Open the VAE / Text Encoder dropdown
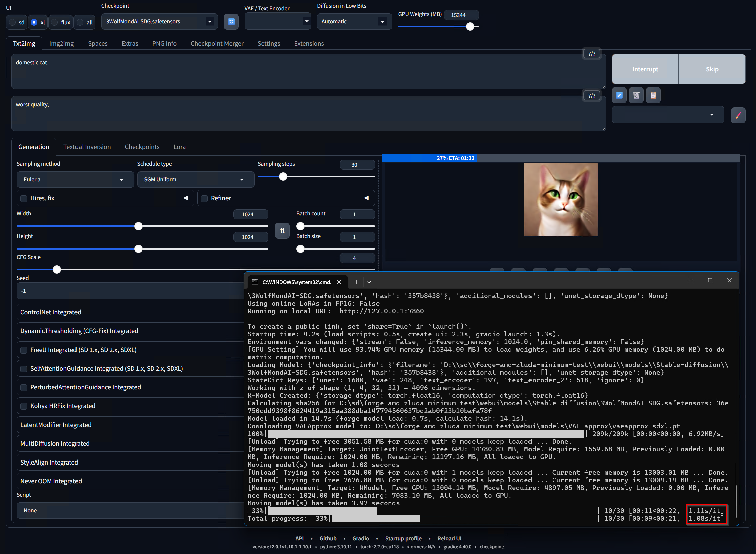 (x=278, y=21)
